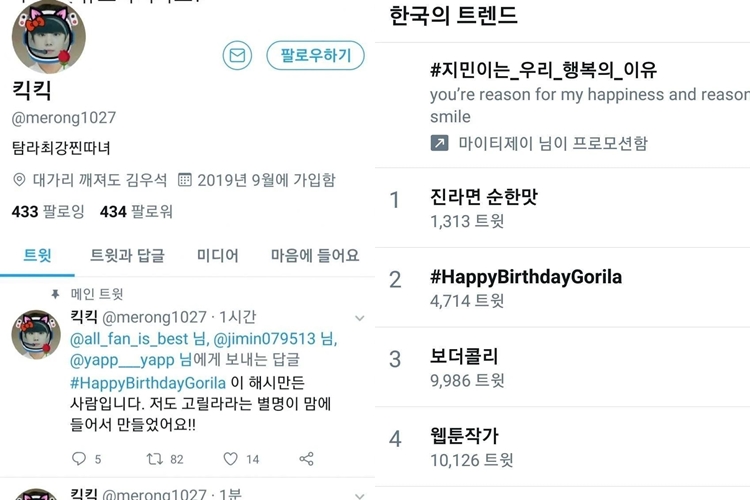Image resolution: width=750 pixels, height=500 pixels.
Task: Open the profile avatar picture
Action: 48,35
